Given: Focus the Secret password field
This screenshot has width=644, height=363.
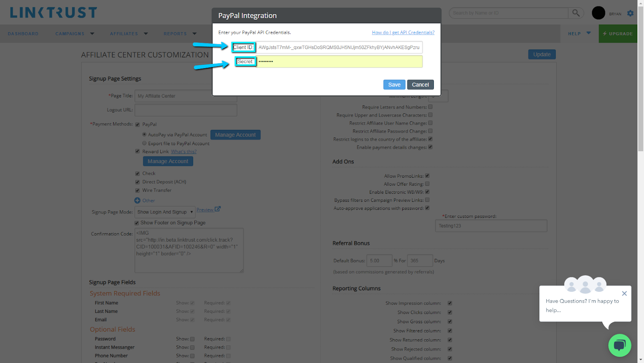Looking at the screenshot, I should (339, 62).
